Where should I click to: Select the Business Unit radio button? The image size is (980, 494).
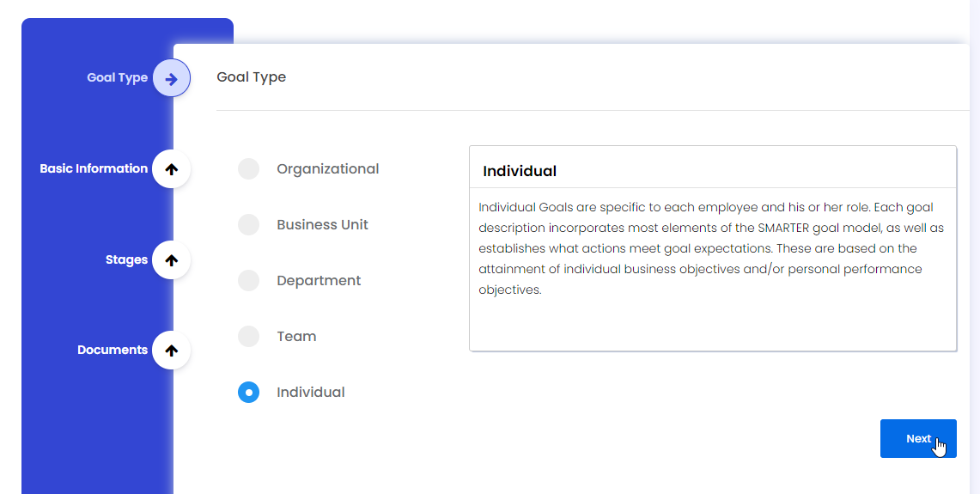coord(248,225)
